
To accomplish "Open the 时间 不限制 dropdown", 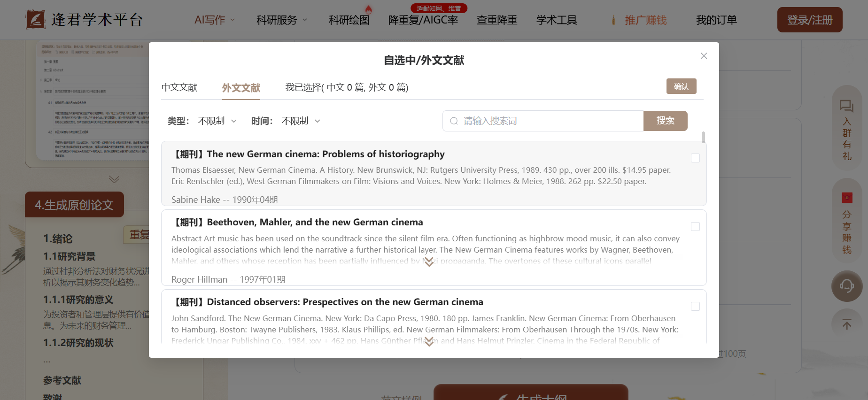I will point(301,121).
